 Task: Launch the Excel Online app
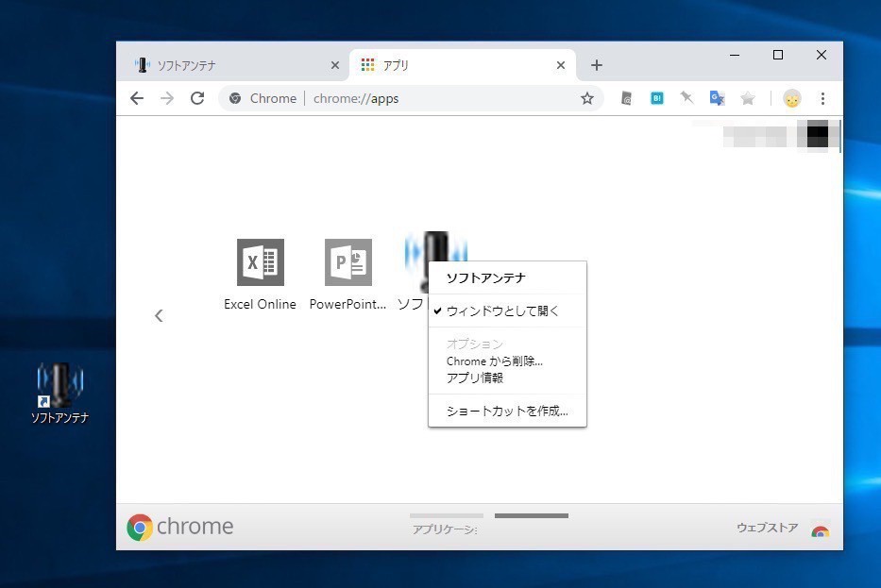coord(260,262)
